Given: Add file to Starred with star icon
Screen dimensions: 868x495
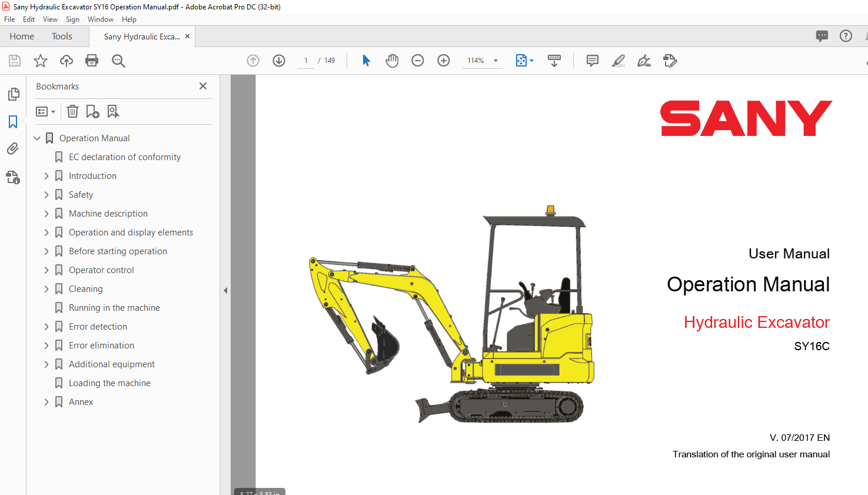Looking at the screenshot, I should [41, 61].
